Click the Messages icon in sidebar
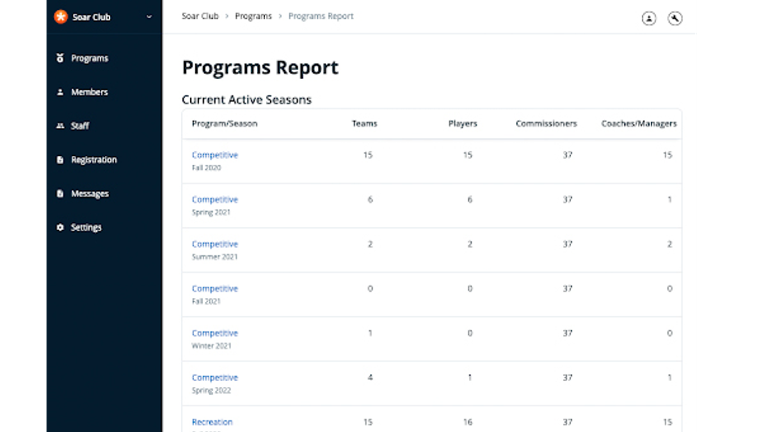The width and height of the screenshot is (768, 432). (60, 194)
